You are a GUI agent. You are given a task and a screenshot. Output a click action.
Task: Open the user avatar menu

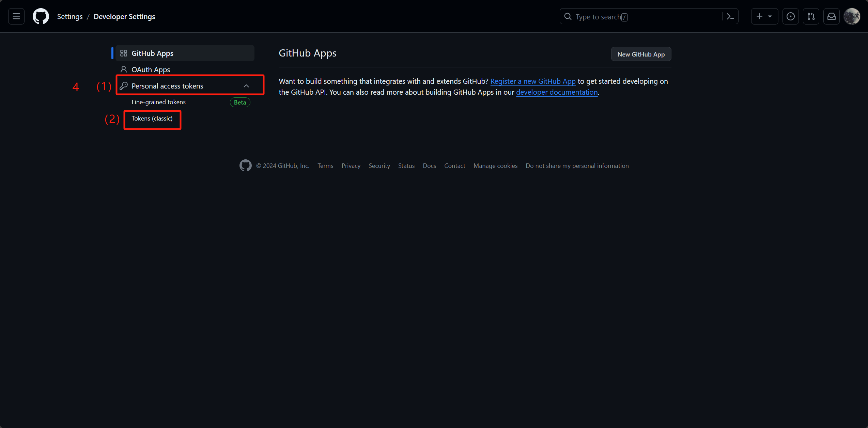(852, 16)
